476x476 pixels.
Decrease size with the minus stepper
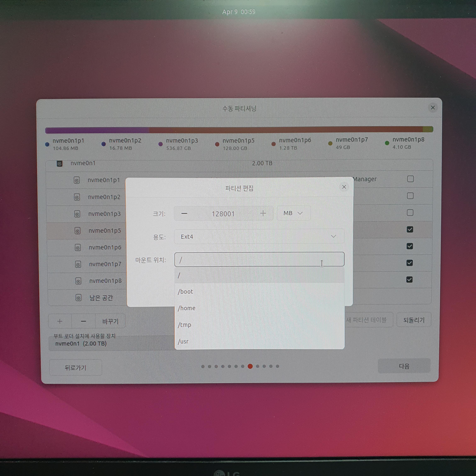tap(184, 213)
